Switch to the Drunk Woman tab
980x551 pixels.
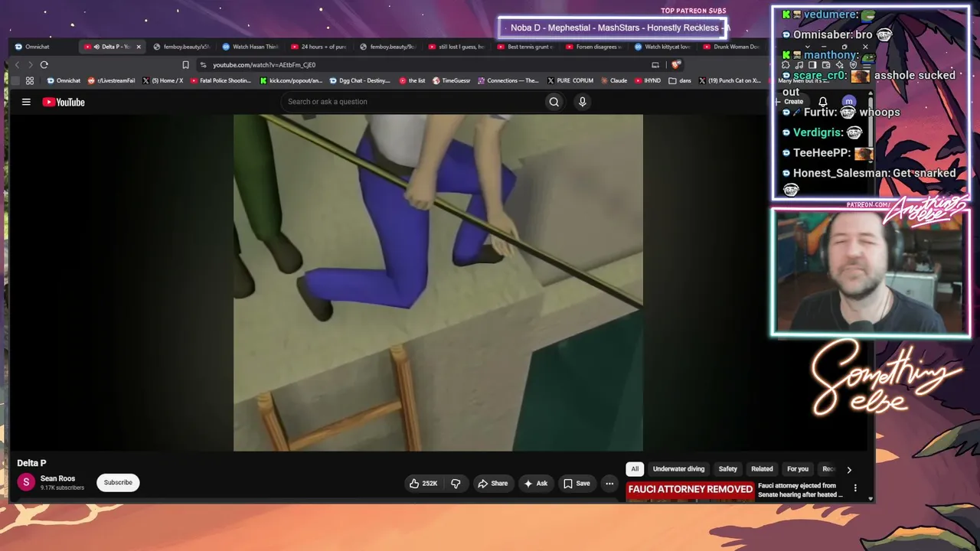point(731,47)
